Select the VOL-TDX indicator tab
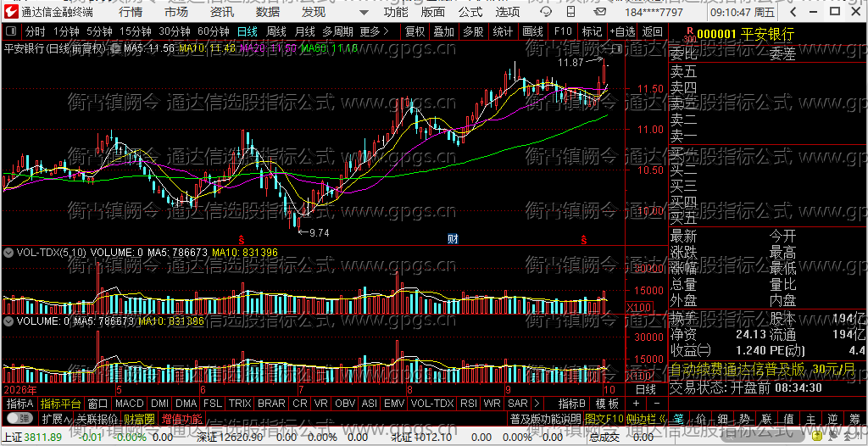Screen dimensions: 868x446 (433, 403)
